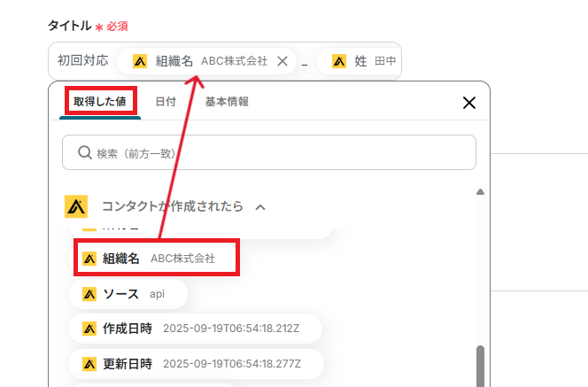This screenshot has width=588, height=387.
Task: Remove the 組織名 chip from the title
Action: (282, 61)
